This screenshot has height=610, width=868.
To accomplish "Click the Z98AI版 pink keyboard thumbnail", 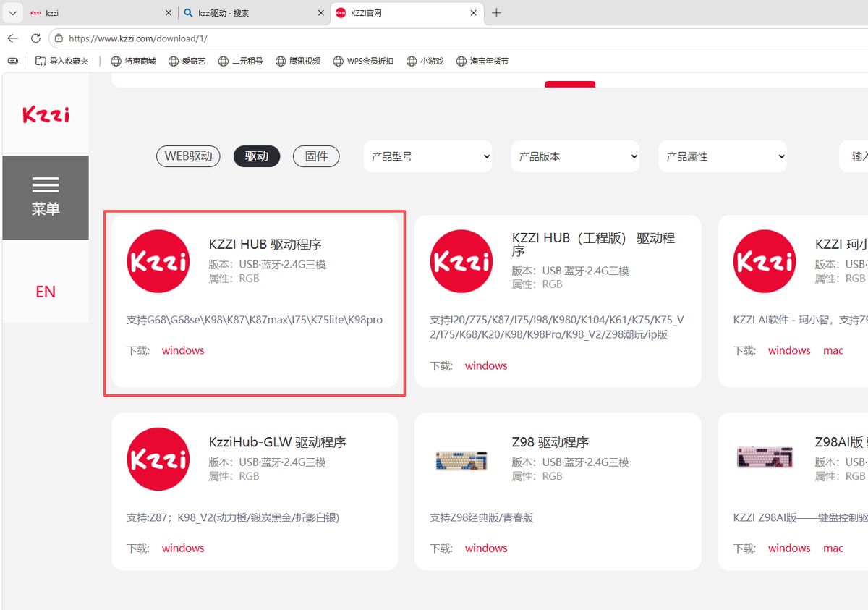I will tap(765, 457).
